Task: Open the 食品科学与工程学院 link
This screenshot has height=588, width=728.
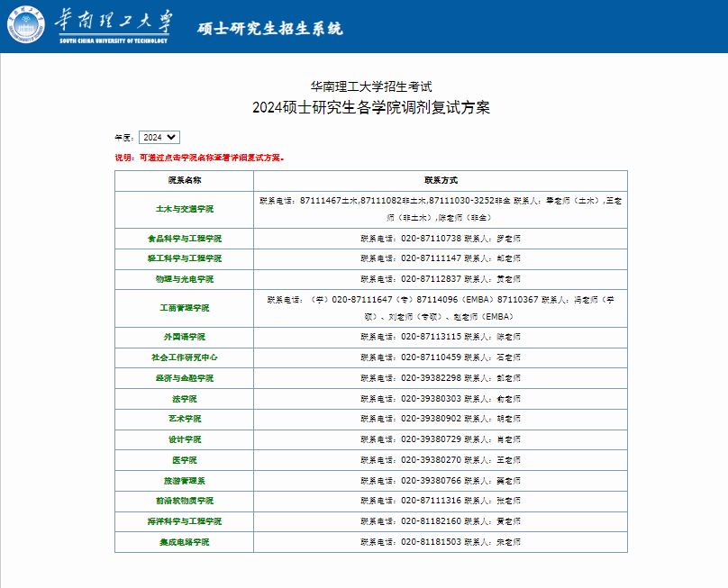Action: (185, 239)
